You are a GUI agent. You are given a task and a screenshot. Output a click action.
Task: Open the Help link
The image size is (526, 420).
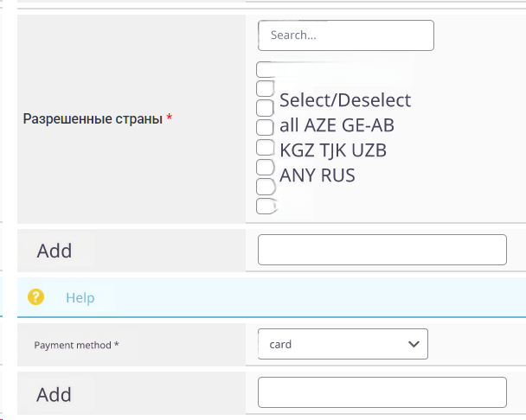point(80,297)
